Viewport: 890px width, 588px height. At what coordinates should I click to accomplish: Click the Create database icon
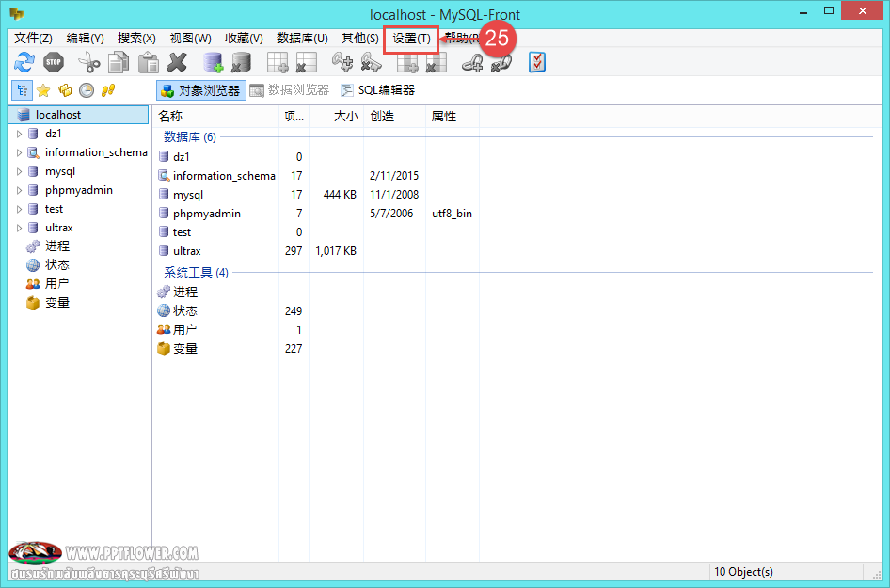(214, 62)
